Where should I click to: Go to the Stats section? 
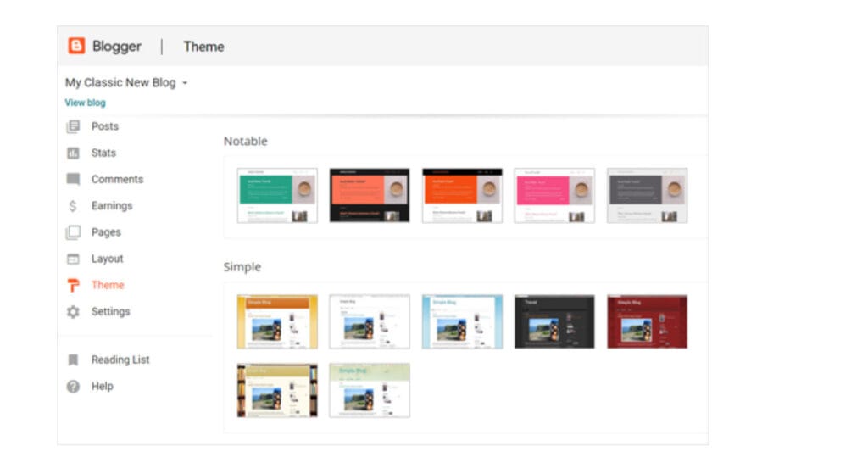(x=103, y=153)
